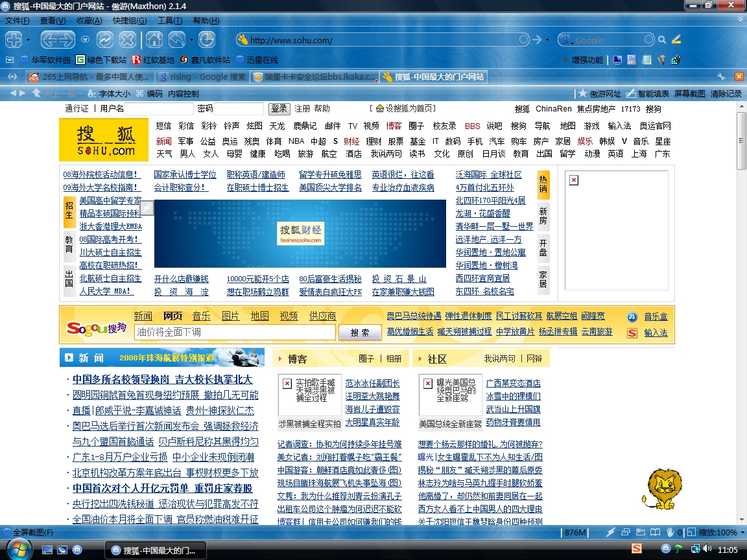Stop loading with the X icon
This screenshot has width=747, height=560.
coord(127,40)
